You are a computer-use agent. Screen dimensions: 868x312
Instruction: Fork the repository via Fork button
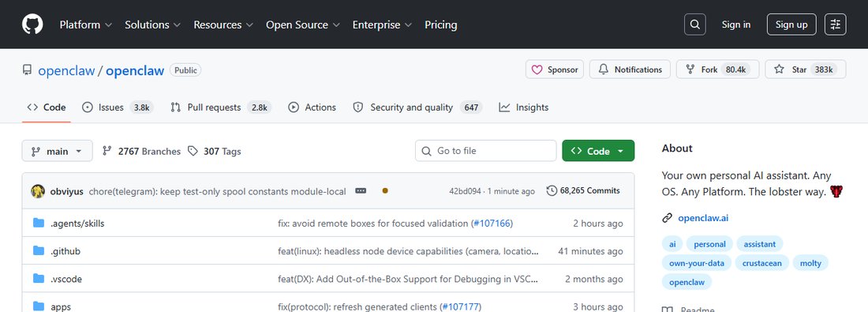tap(716, 70)
